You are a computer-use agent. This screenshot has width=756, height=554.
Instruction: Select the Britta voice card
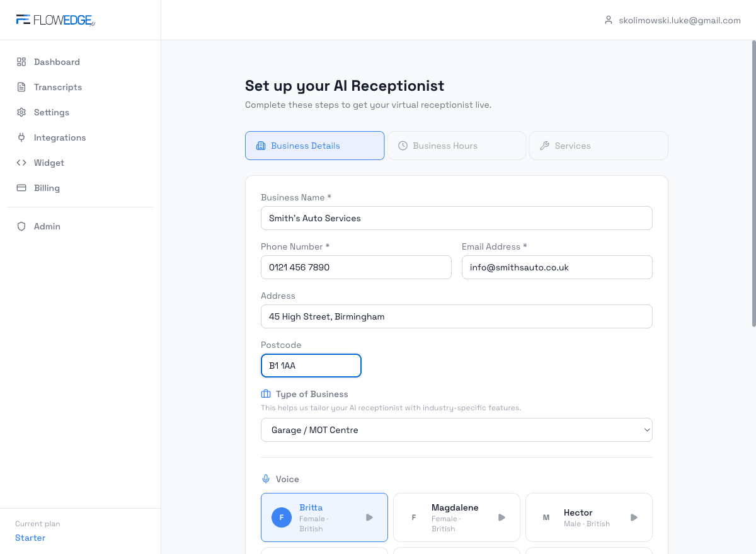[x=324, y=517]
